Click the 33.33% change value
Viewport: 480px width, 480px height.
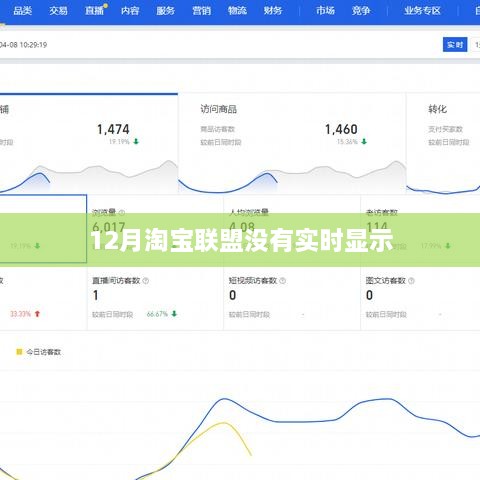pyautogui.click(x=20, y=314)
